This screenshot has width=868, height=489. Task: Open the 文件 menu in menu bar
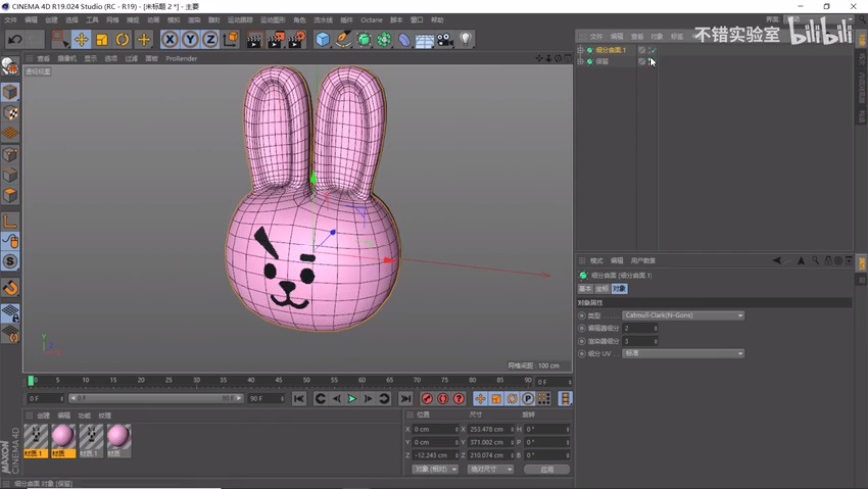point(11,20)
